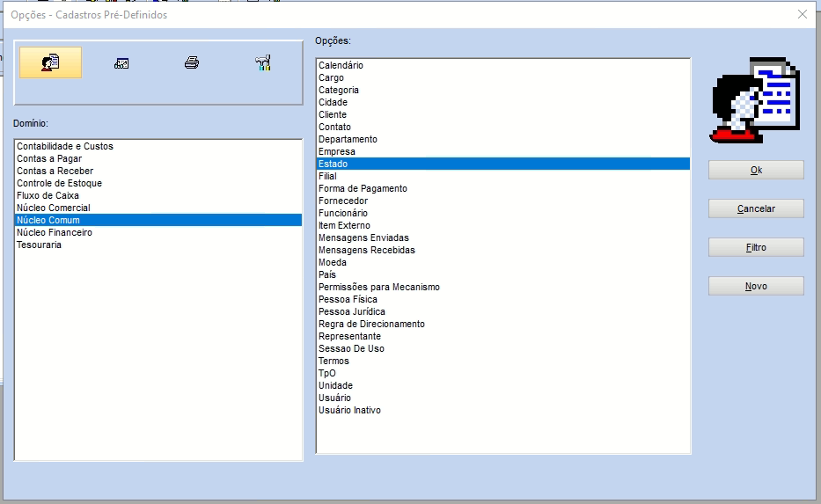
Task: Choose Cidade option
Action: tap(503, 102)
